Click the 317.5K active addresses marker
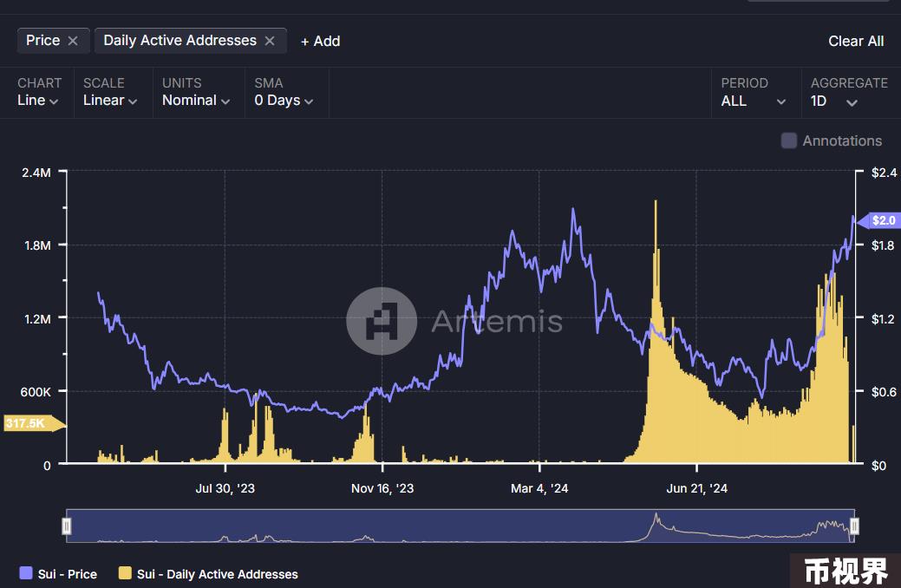 (x=35, y=423)
